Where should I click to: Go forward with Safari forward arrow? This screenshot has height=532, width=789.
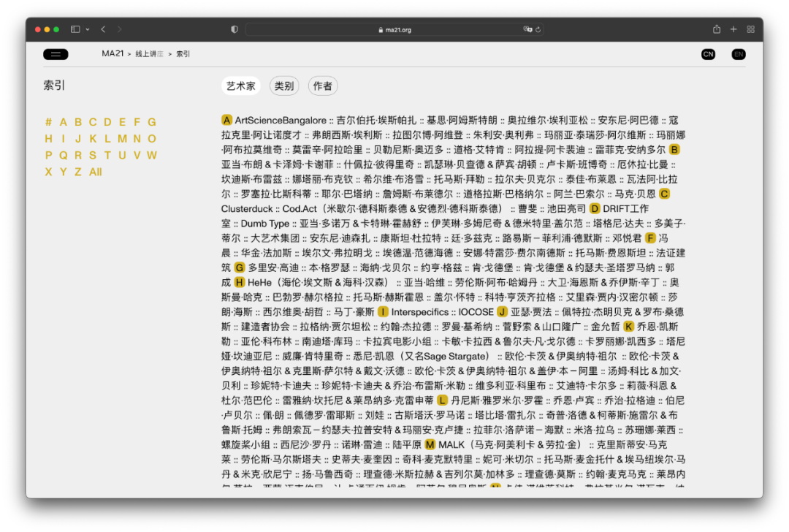tap(119, 30)
